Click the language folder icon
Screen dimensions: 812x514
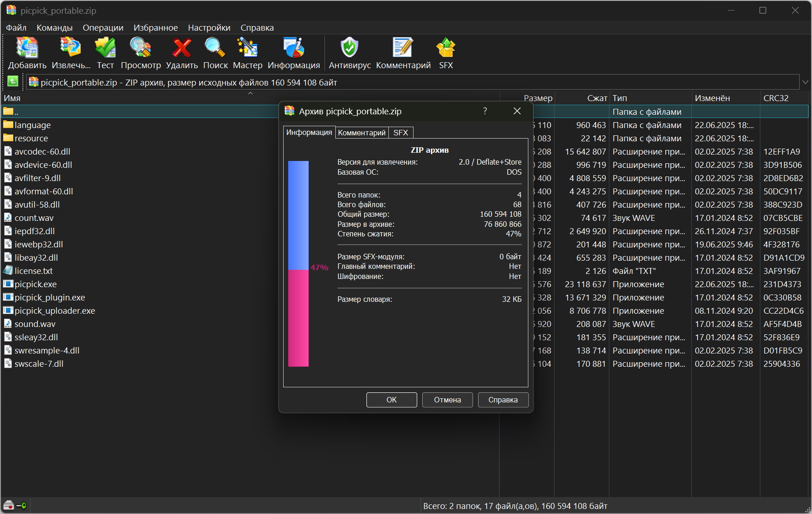pyautogui.click(x=8, y=124)
